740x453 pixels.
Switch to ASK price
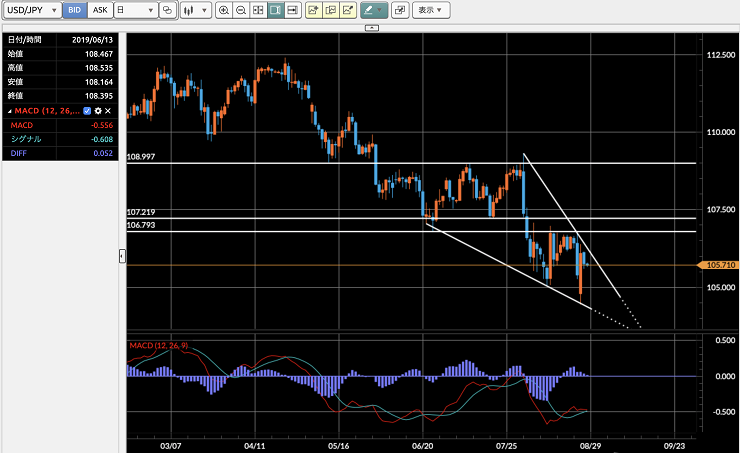click(100, 10)
